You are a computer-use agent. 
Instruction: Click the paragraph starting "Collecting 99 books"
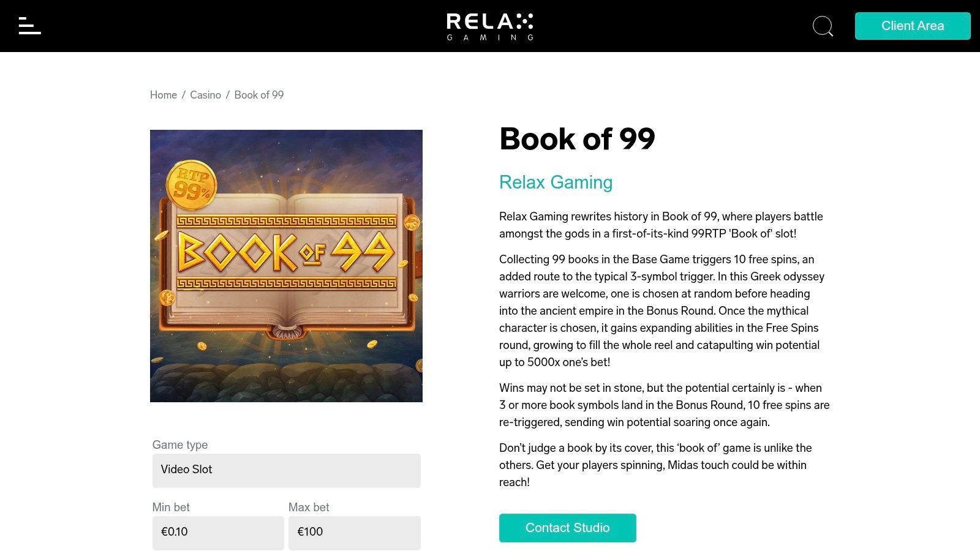point(661,310)
